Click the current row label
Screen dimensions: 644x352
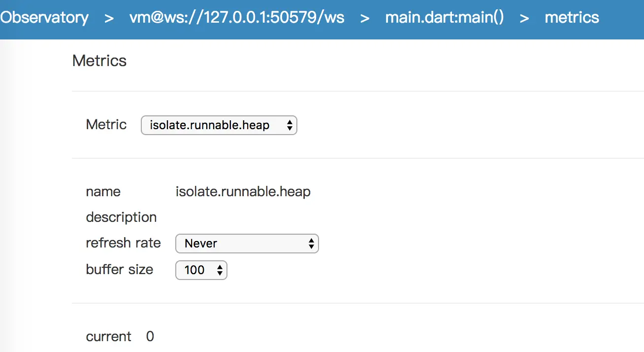(109, 337)
